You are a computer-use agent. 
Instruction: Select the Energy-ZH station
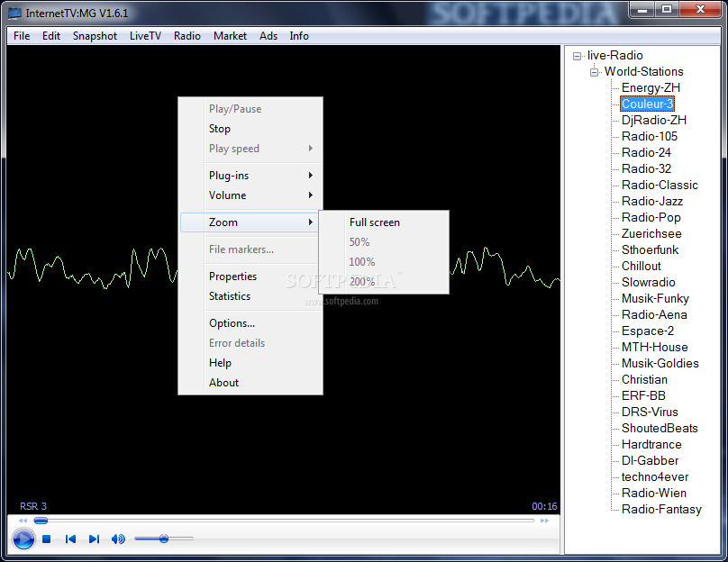[651, 87]
